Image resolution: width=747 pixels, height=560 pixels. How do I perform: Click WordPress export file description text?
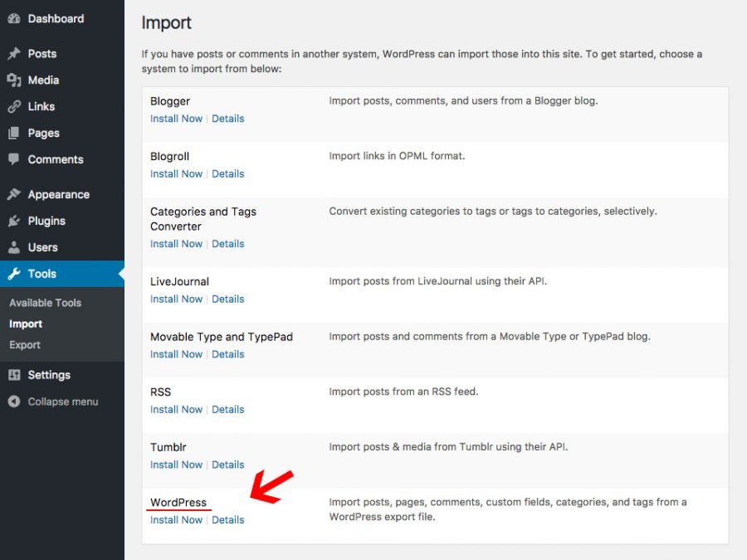pyautogui.click(x=508, y=509)
